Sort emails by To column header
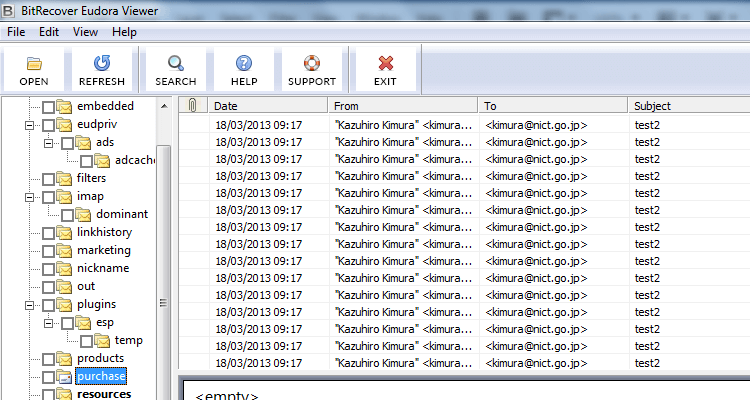The width and height of the screenshot is (750, 400). click(x=553, y=105)
